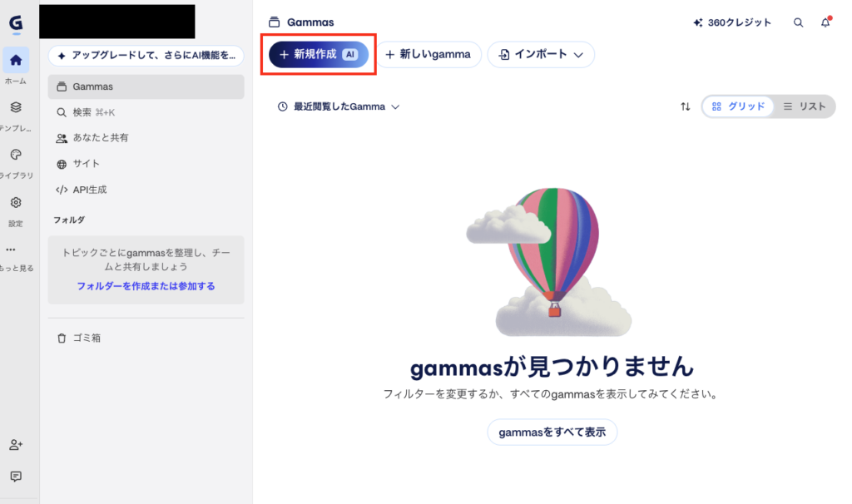The width and height of the screenshot is (852, 504).
Task: Switch to グリッド view
Action: pos(738,106)
